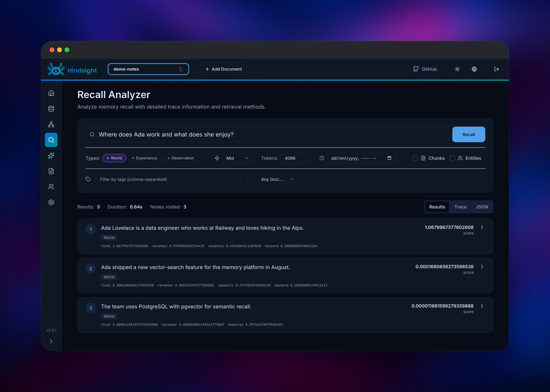Click the Add Document button
Image resolution: width=550 pixels, height=392 pixels.
(x=223, y=69)
